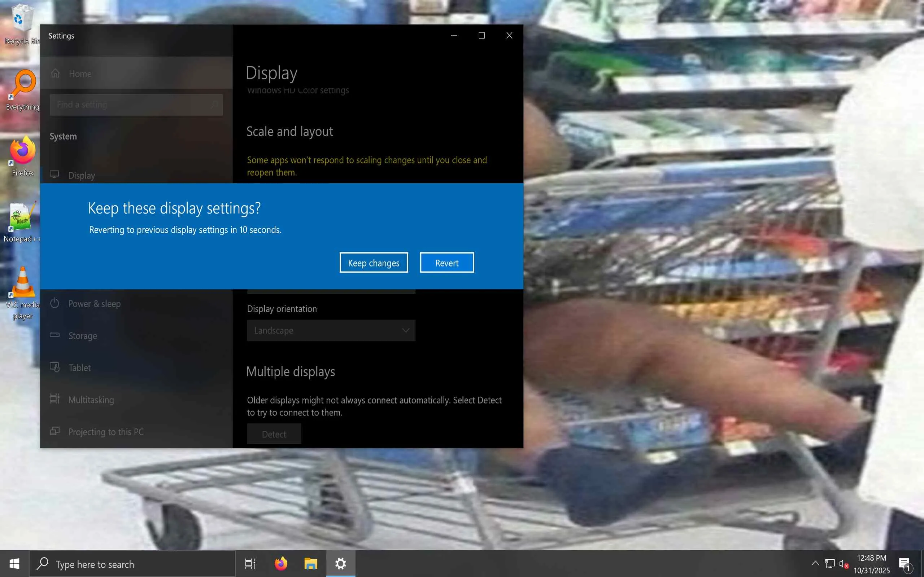924x577 pixels.
Task: Click the Keep changes button
Action: coord(374,263)
